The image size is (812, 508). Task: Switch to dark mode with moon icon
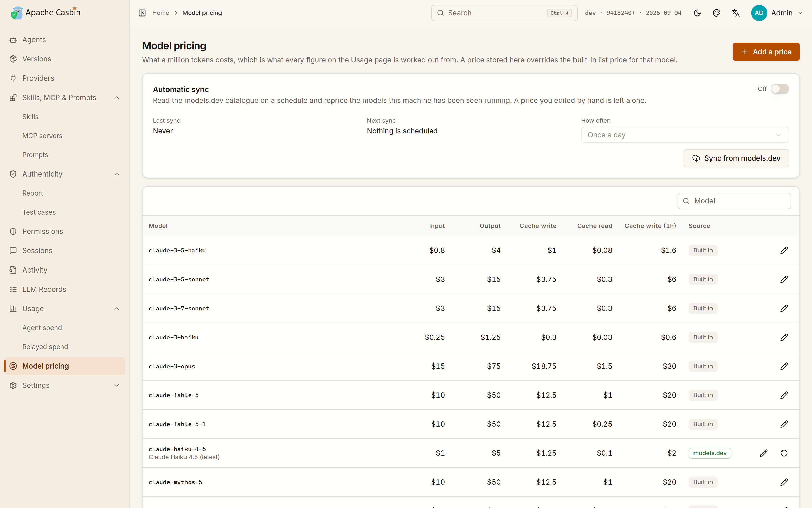(x=697, y=13)
